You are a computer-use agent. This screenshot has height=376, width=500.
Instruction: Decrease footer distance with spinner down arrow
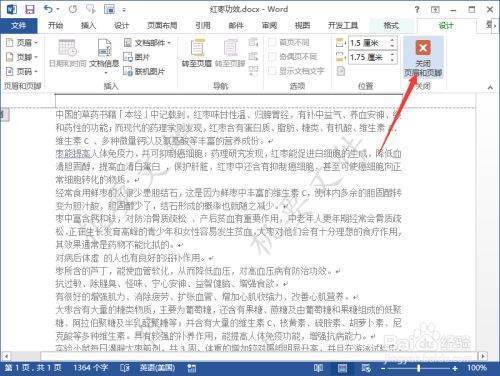[x=392, y=61]
